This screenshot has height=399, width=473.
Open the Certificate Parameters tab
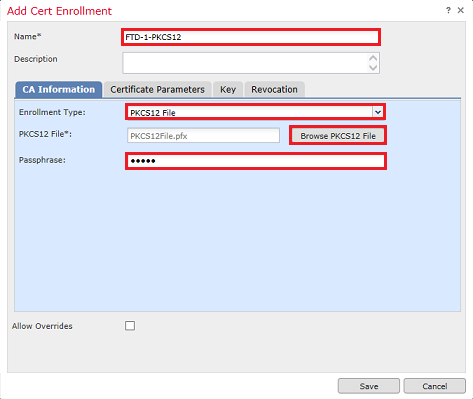[x=157, y=89]
